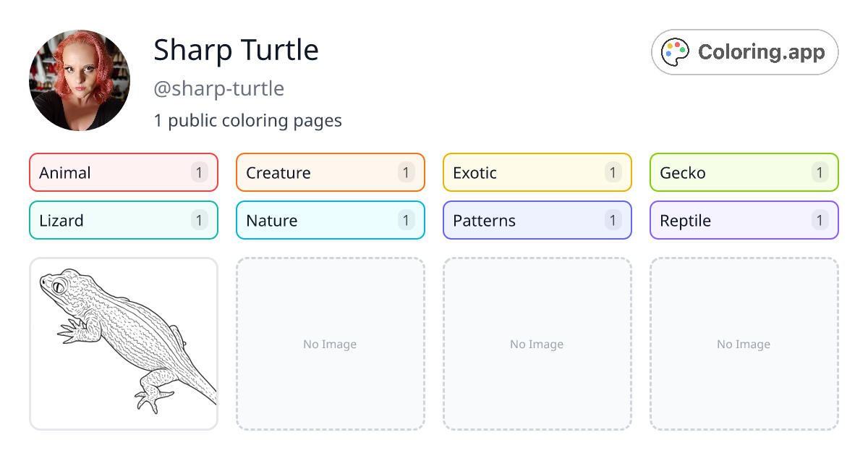Screen dimensions: 868x456
Task: Click the count badge on Reptile
Action: coord(820,220)
